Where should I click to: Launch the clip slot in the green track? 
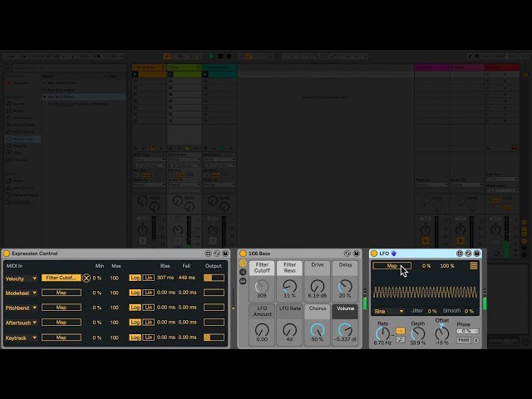point(170,74)
